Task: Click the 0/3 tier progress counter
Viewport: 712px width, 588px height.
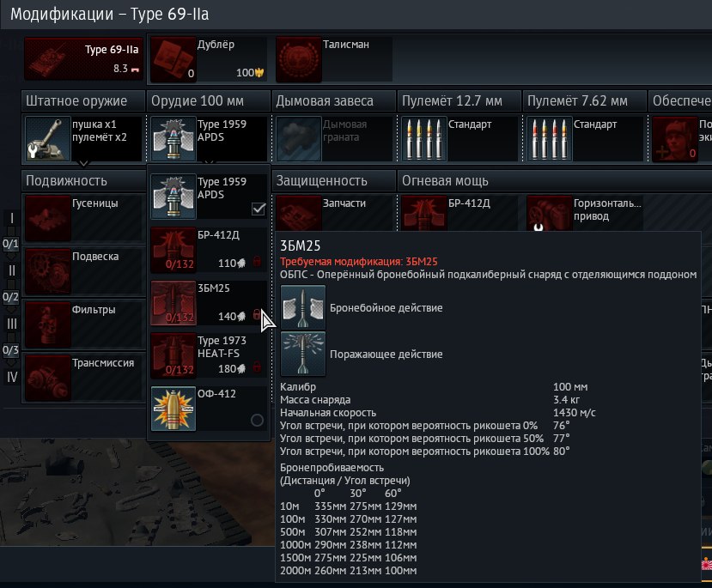Action: (10, 350)
